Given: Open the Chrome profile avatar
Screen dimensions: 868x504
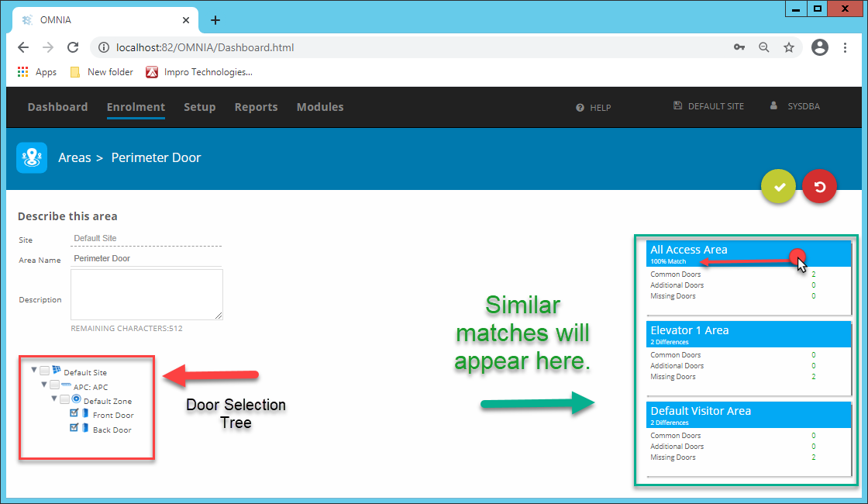Looking at the screenshot, I should tap(820, 47).
